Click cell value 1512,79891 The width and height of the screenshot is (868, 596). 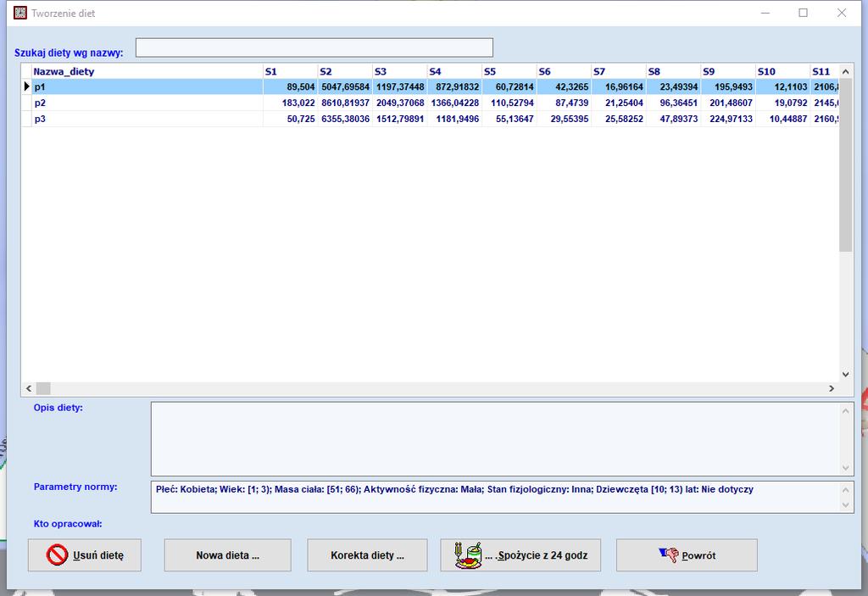point(400,119)
